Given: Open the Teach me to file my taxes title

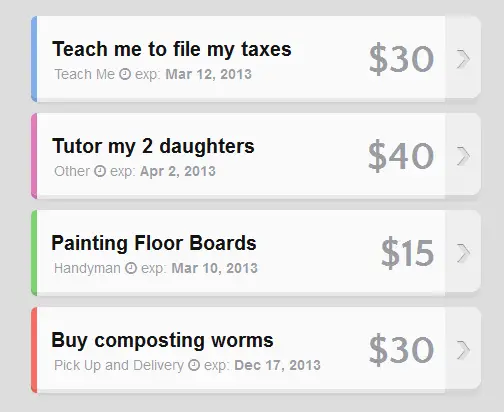Looking at the screenshot, I should point(172,50).
